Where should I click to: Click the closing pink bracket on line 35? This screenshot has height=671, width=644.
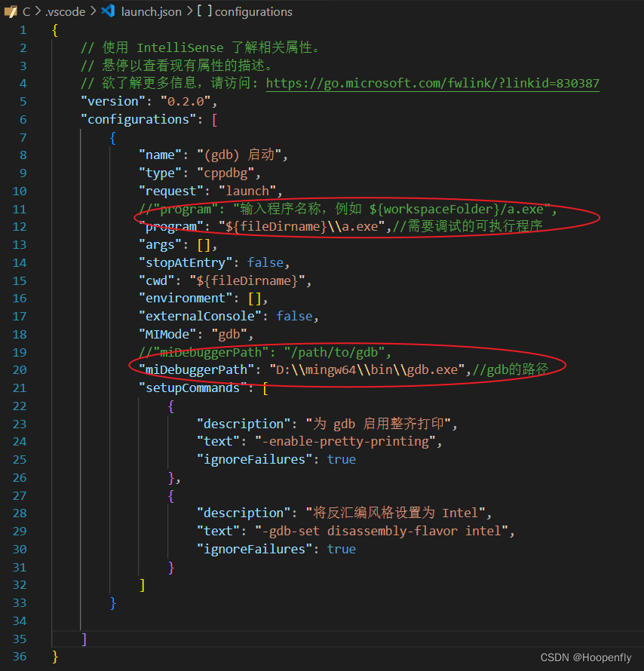pos(84,639)
